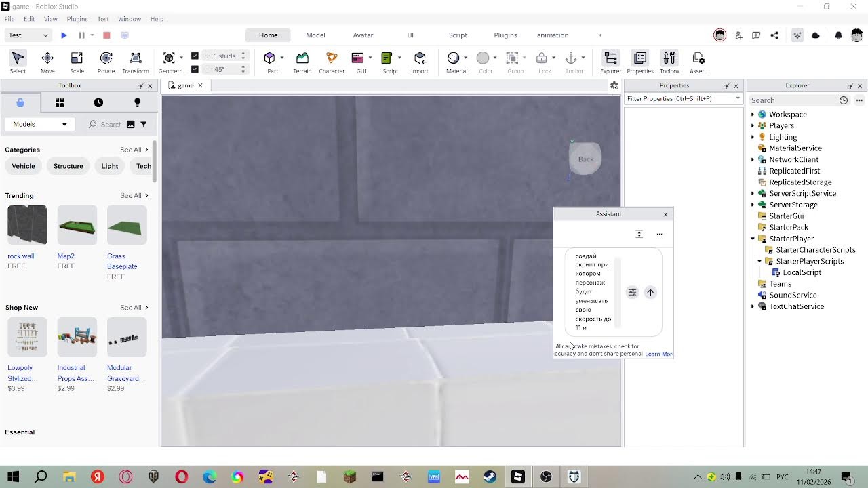Choose the Rotate tool
868x488 pixels.
(106, 62)
